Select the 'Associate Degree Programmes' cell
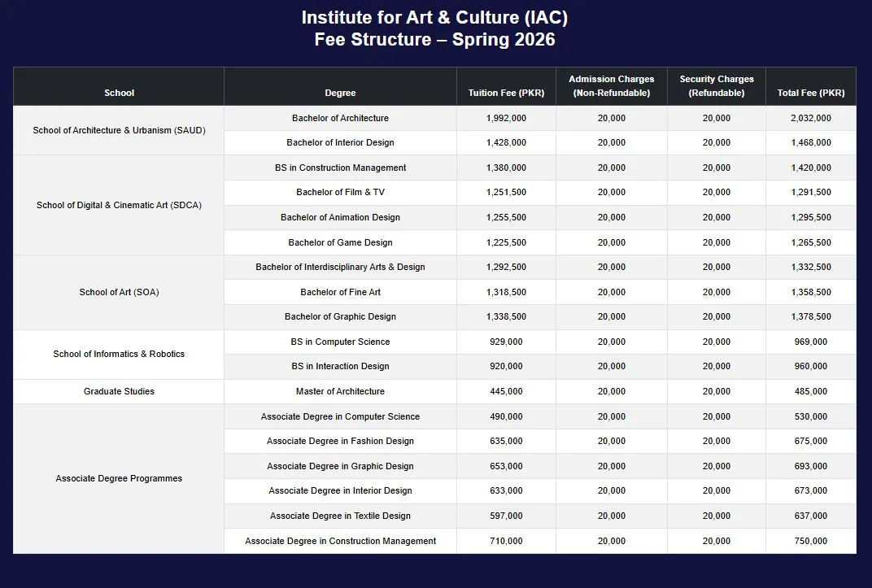 pyautogui.click(x=119, y=478)
